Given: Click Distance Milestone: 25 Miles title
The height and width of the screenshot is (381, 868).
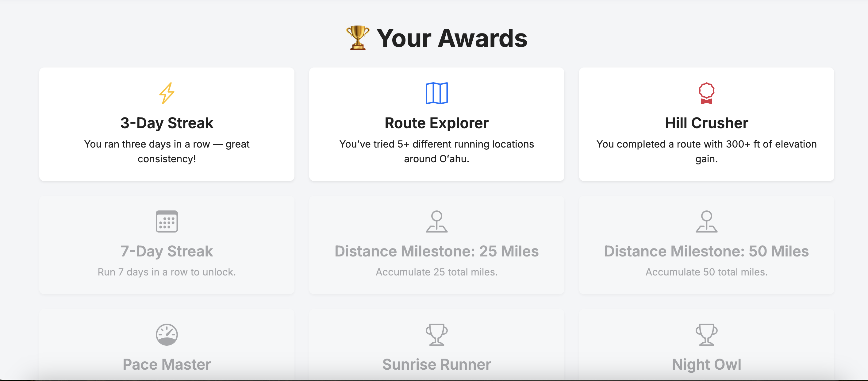Looking at the screenshot, I should pos(436,251).
